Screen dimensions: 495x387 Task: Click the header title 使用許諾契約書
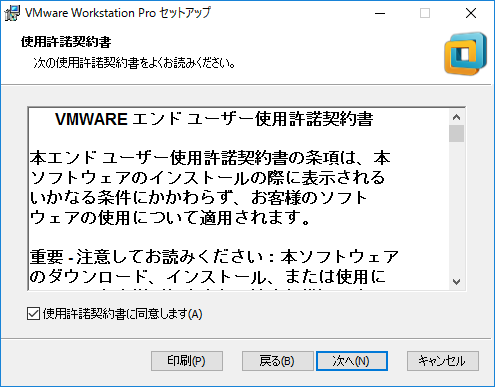[x=66, y=42]
